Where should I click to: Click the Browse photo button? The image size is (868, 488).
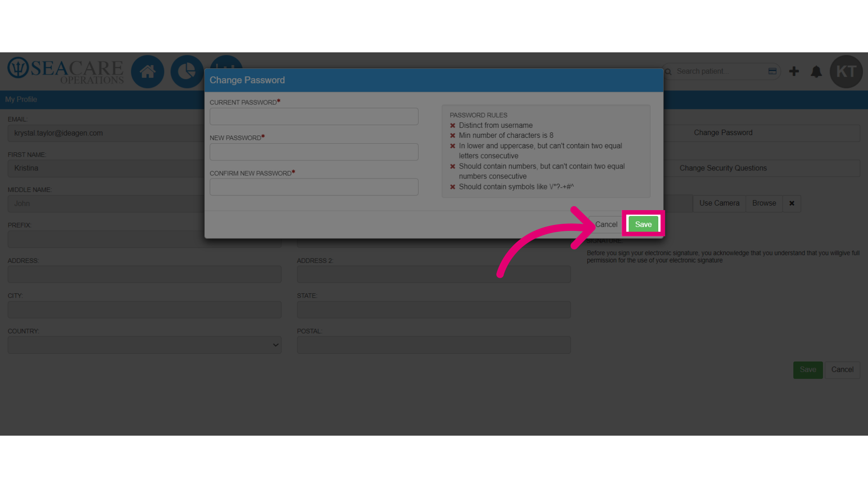(764, 203)
